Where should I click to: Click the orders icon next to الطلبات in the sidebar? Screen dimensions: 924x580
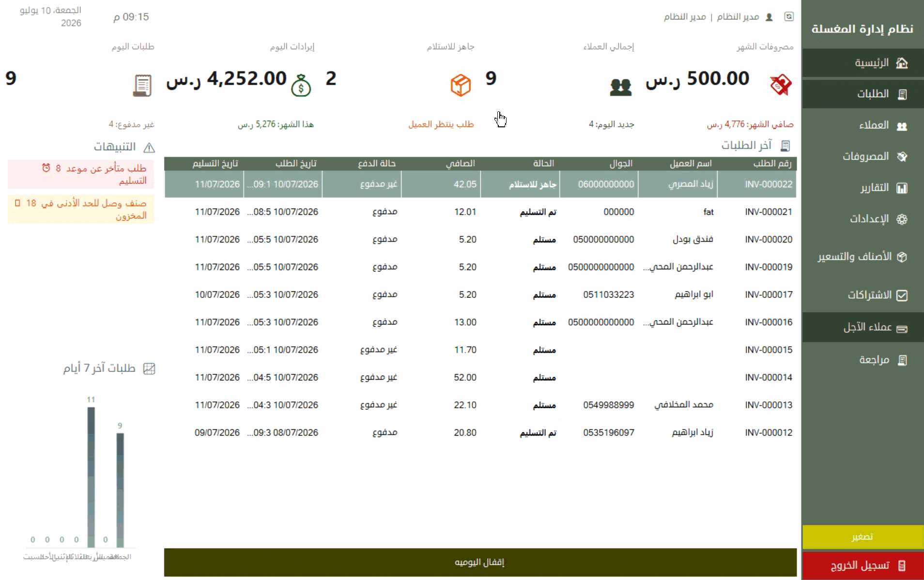pos(902,94)
